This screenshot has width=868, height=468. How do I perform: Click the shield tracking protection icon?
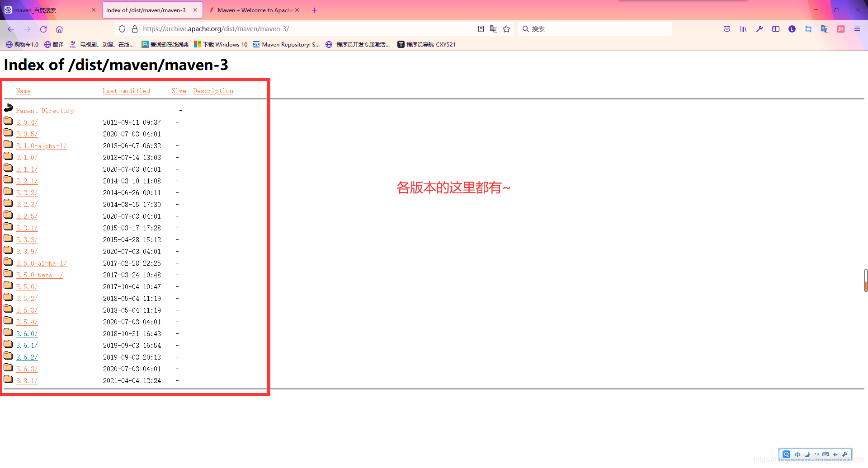click(x=122, y=29)
